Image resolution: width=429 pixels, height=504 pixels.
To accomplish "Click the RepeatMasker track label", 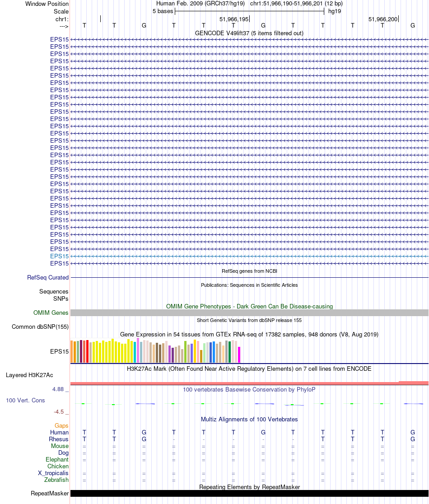I will [50, 494].
